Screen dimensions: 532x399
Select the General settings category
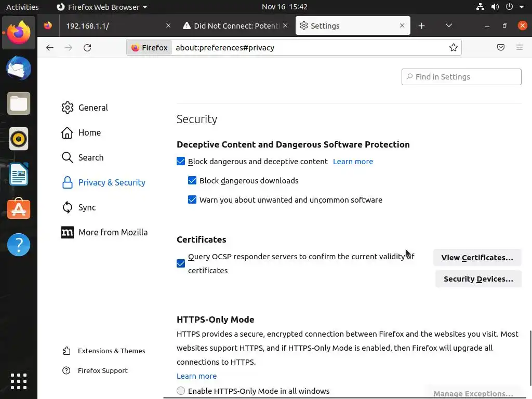pos(92,108)
